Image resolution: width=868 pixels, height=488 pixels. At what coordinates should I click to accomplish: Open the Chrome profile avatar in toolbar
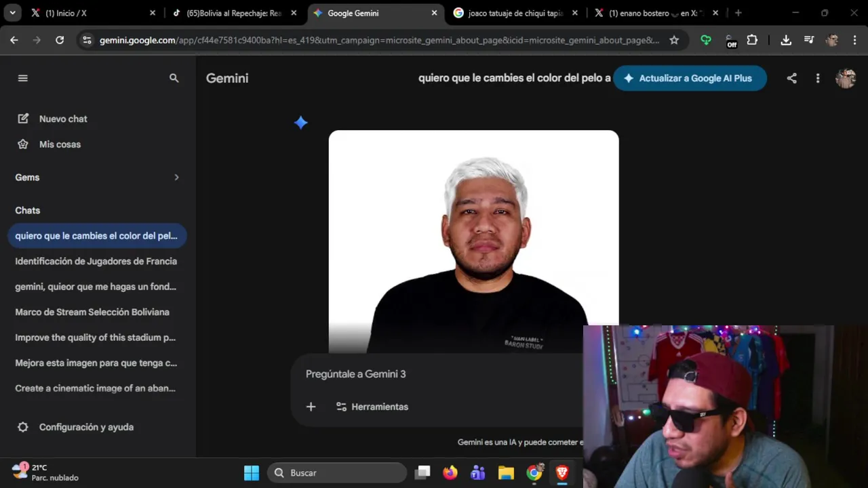click(832, 40)
